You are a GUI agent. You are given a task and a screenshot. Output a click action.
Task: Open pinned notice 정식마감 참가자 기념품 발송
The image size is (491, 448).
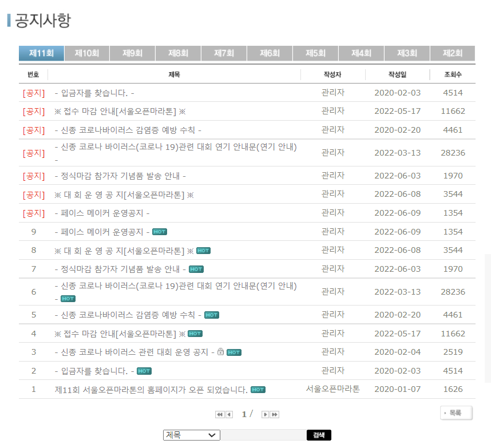click(120, 176)
